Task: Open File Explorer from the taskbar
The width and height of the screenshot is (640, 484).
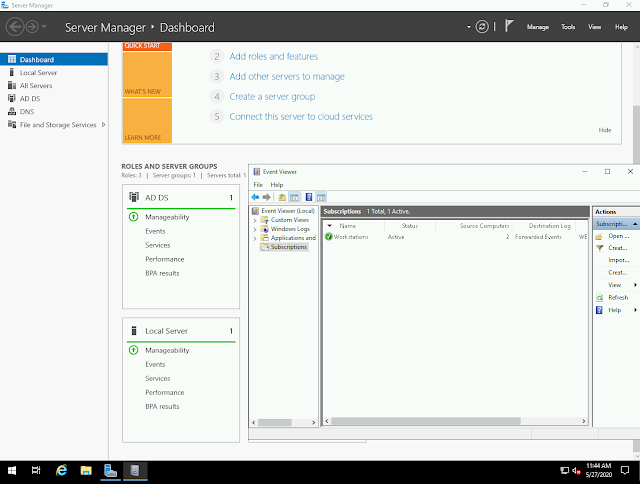Action: tap(86, 471)
